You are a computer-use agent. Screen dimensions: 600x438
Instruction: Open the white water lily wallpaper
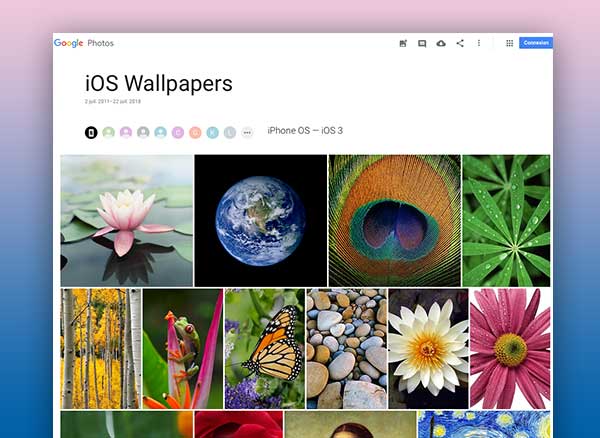pos(429,348)
